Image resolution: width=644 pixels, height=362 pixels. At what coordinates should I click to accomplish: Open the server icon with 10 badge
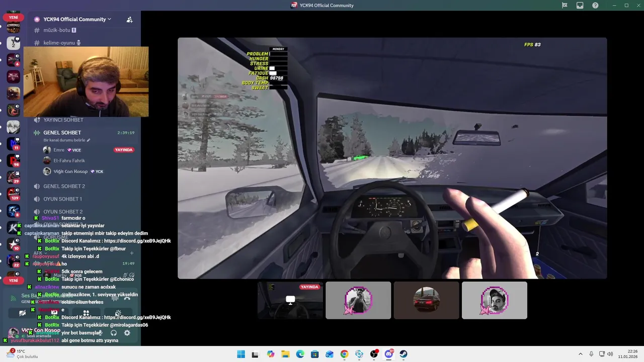point(13,245)
